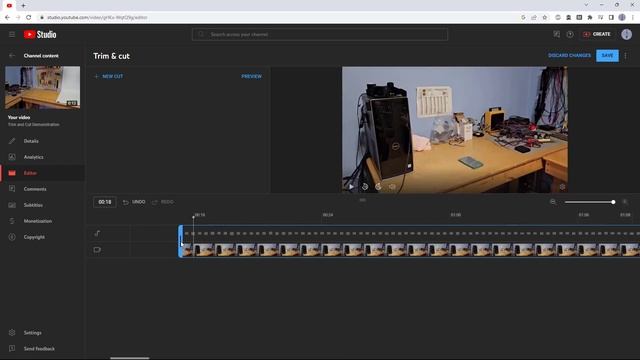The image size is (640, 360).
Task: Click the browser address bar URL
Action: click(97, 18)
